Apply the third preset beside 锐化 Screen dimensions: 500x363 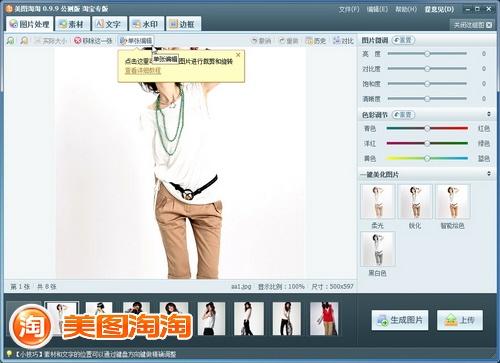[x=452, y=202]
